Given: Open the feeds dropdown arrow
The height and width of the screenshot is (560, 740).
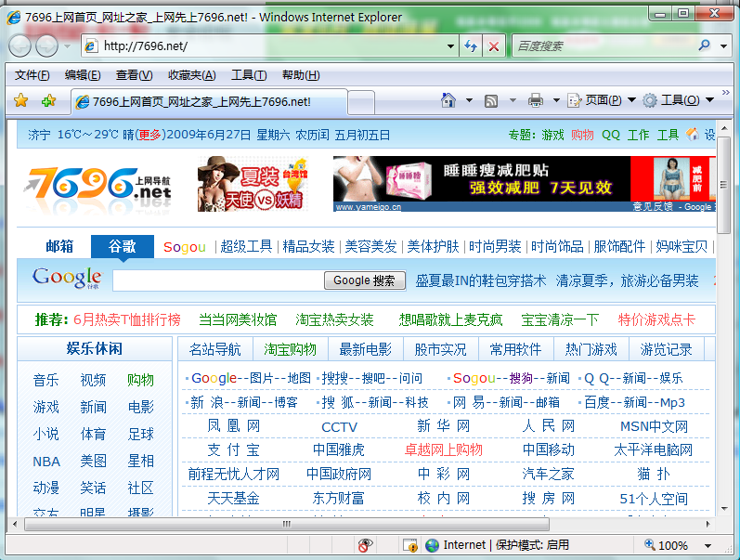Looking at the screenshot, I should 513,100.
